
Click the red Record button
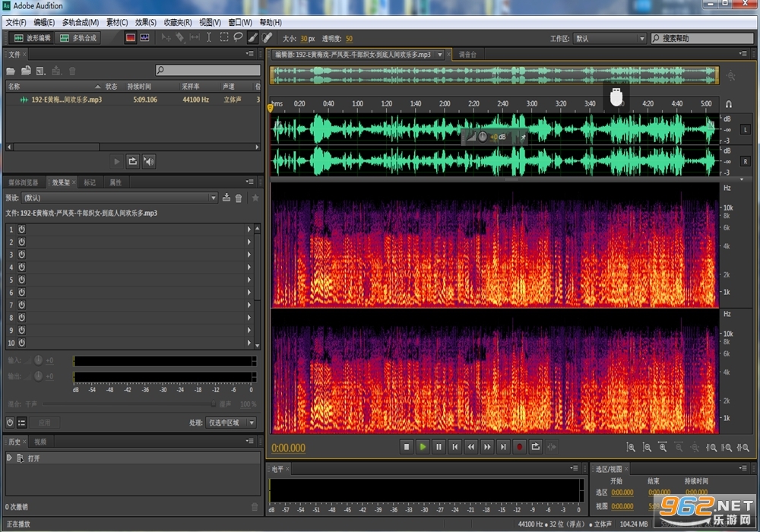point(519,447)
